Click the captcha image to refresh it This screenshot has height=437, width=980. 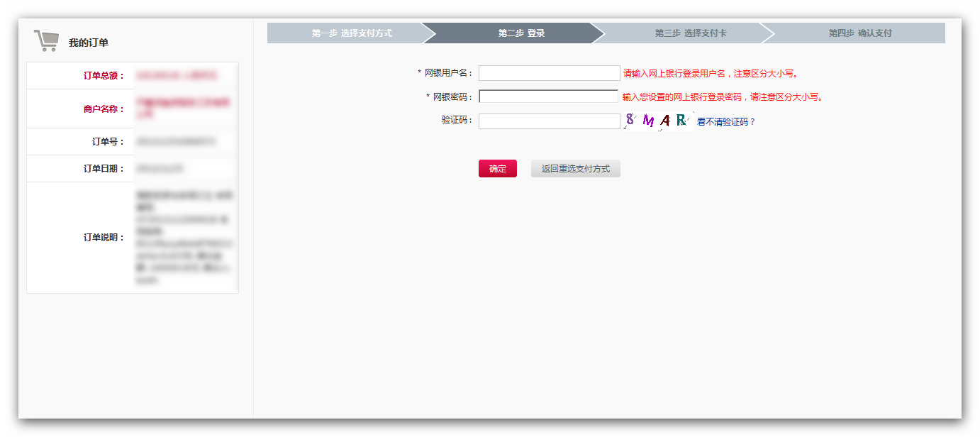(x=658, y=121)
